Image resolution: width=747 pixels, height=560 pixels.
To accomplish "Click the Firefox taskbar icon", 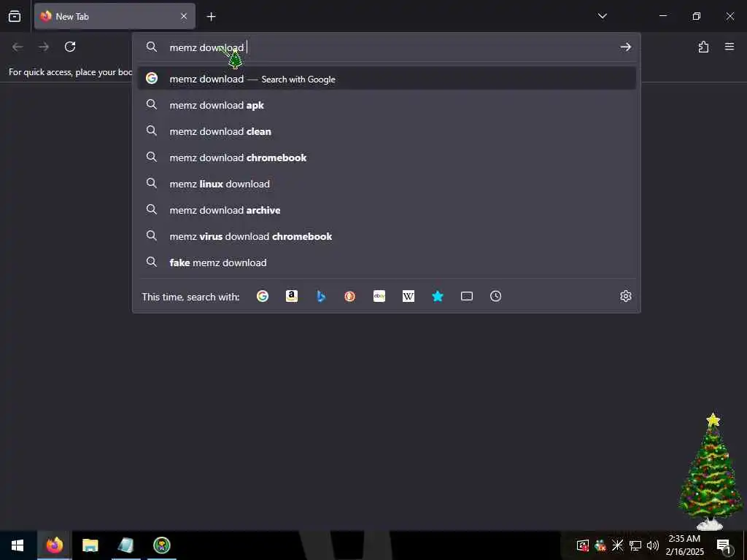I will click(x=54, y=545).
